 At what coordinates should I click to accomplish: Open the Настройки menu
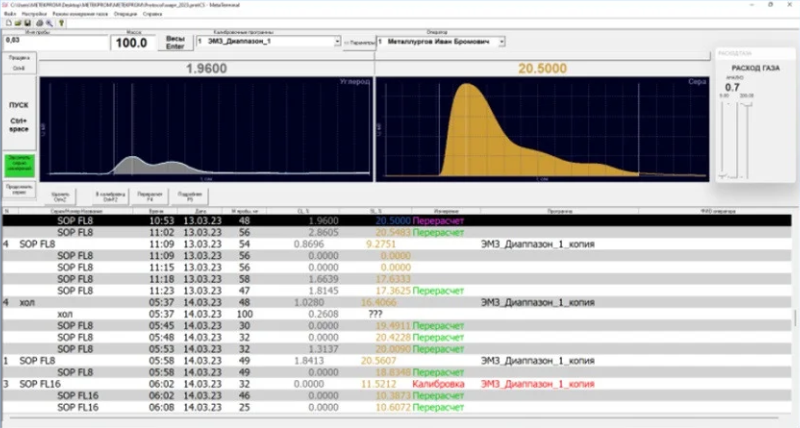pos(32,14)
